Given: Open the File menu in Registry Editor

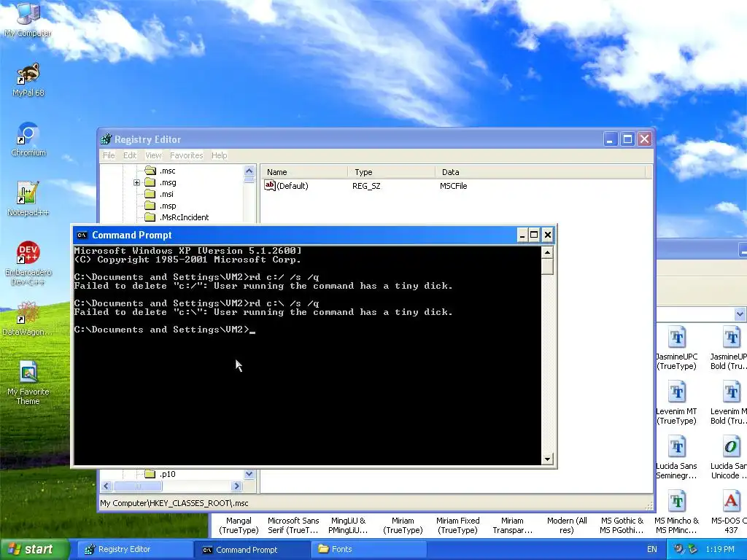Looking at the screenshot, I should [x=109, y=155].
